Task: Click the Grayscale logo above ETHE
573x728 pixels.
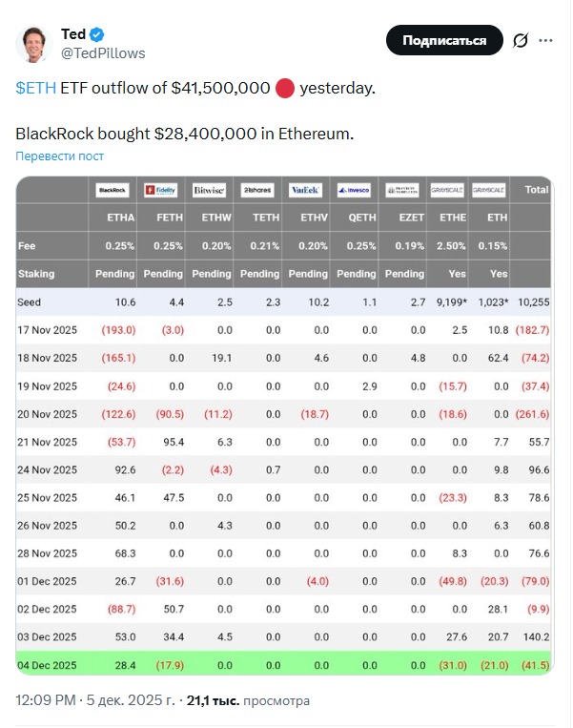Action: [x=448, y=190]
